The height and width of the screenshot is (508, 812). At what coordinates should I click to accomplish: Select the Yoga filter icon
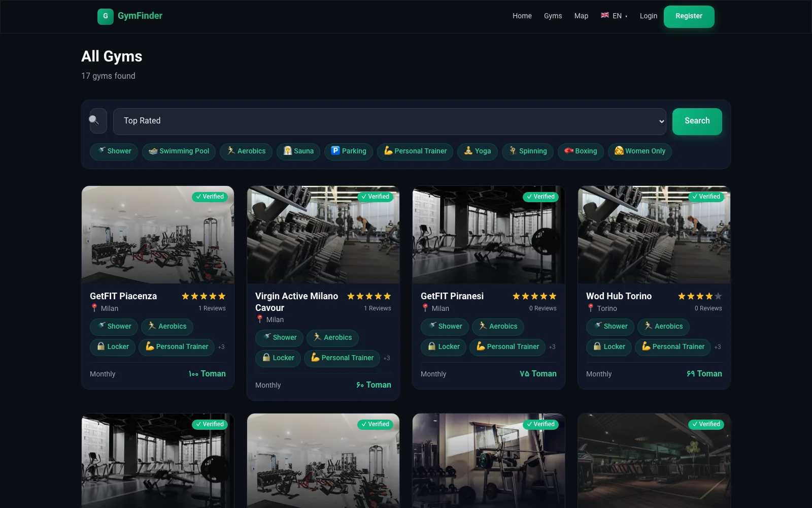477,151
